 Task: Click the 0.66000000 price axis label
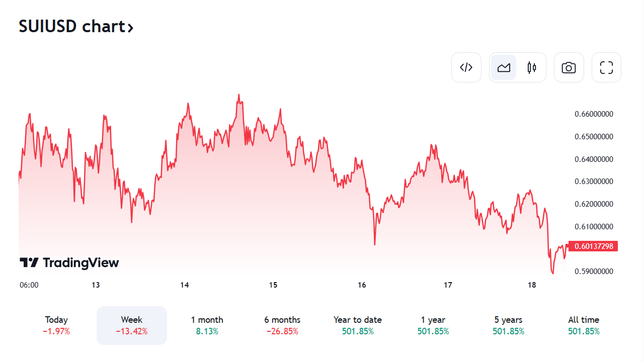[594, 114]
